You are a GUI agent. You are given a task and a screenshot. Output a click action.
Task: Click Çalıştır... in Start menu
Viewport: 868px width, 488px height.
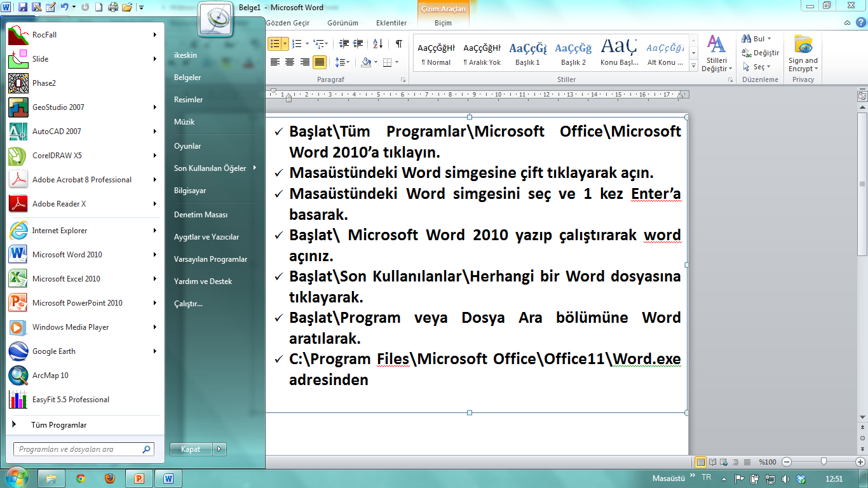click(x=188, y=304)
